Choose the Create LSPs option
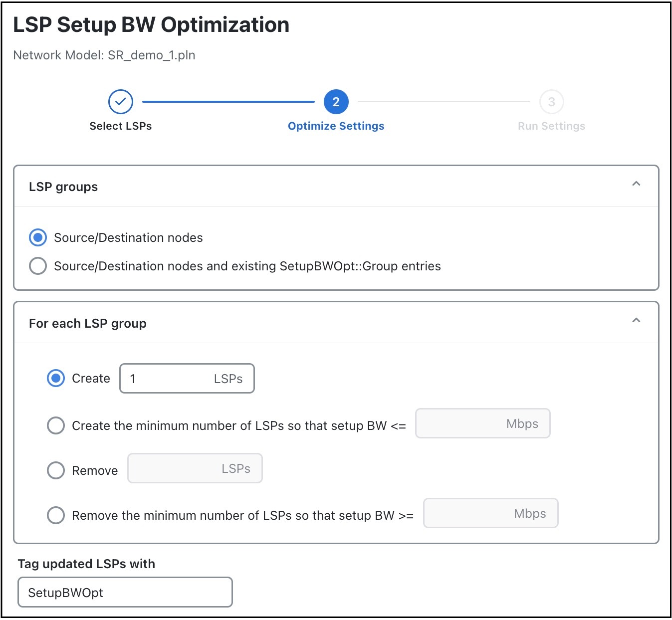 tap(55, 378)
